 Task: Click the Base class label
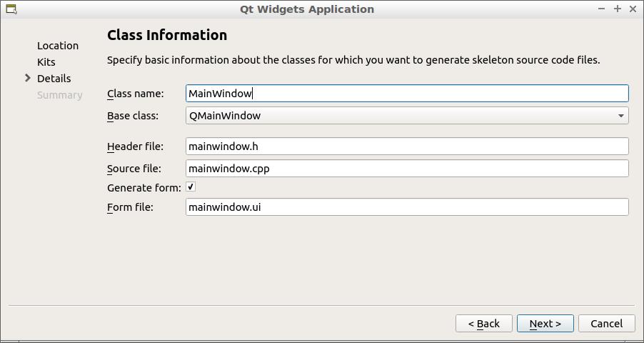[x=133, y=116]
